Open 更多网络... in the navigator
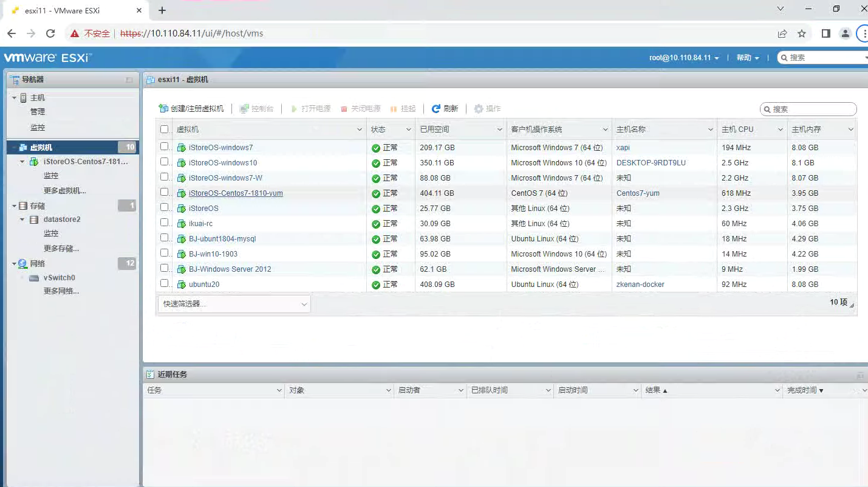The image size is (868, 487). 61,291
